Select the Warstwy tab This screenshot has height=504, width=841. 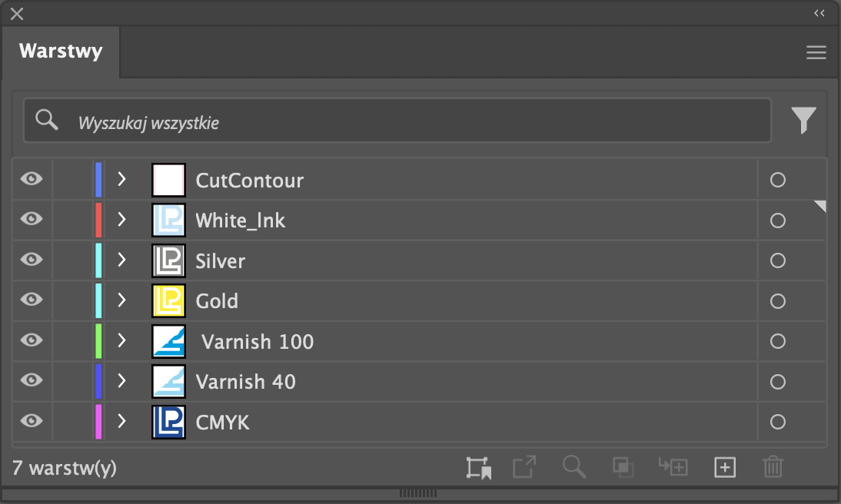click(61, 51)
